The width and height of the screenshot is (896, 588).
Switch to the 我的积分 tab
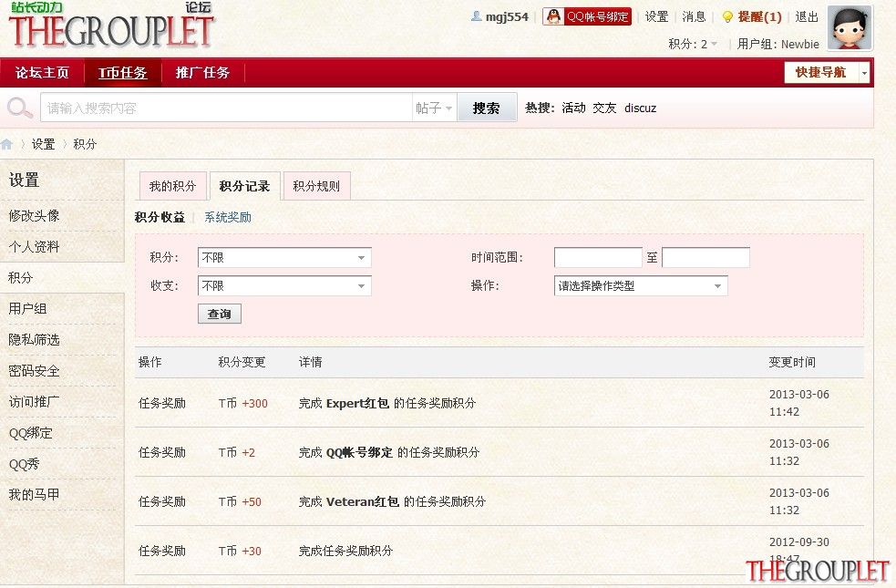click(172, 186)
